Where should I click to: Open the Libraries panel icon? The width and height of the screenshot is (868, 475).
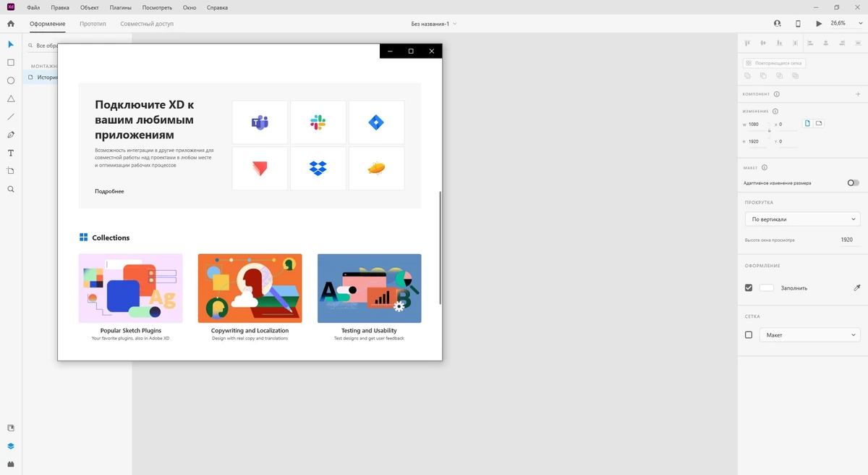[11, 428]
